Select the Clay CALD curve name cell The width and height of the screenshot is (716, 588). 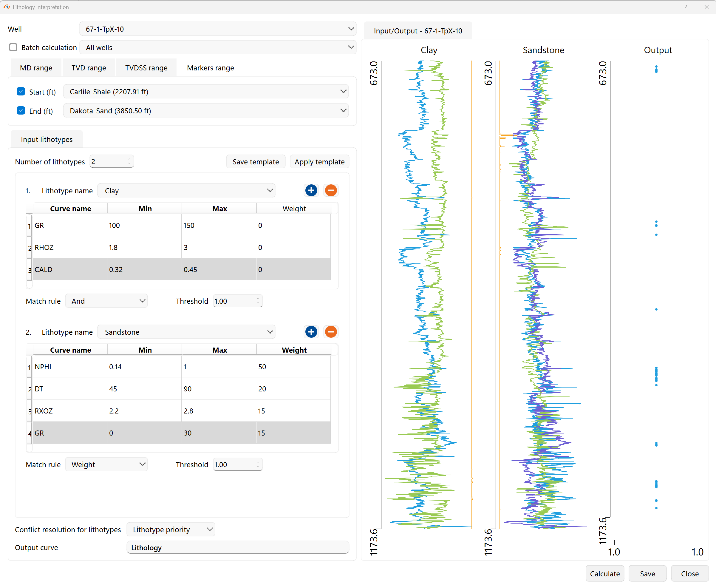pos(70,269)
